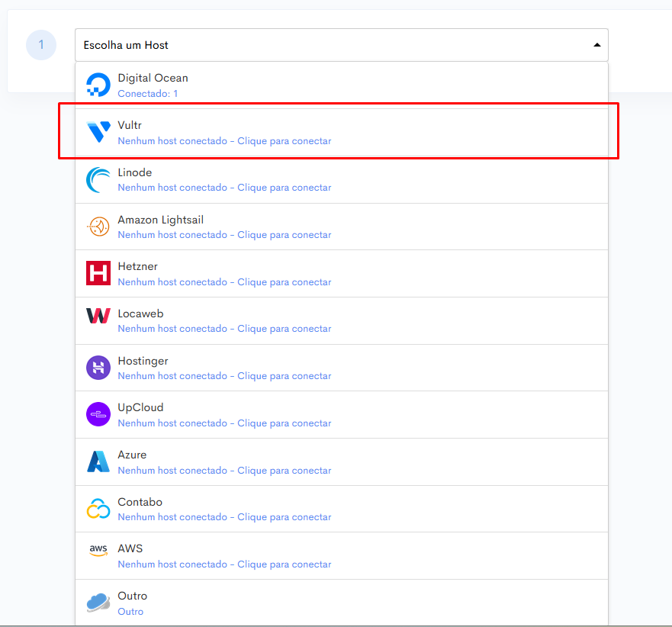Click connect link under Contabo

point(224,517)
